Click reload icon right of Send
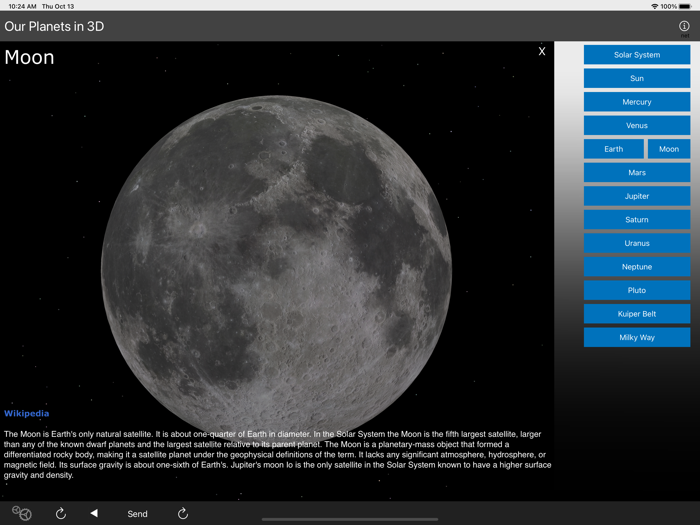 pos(183,513)
